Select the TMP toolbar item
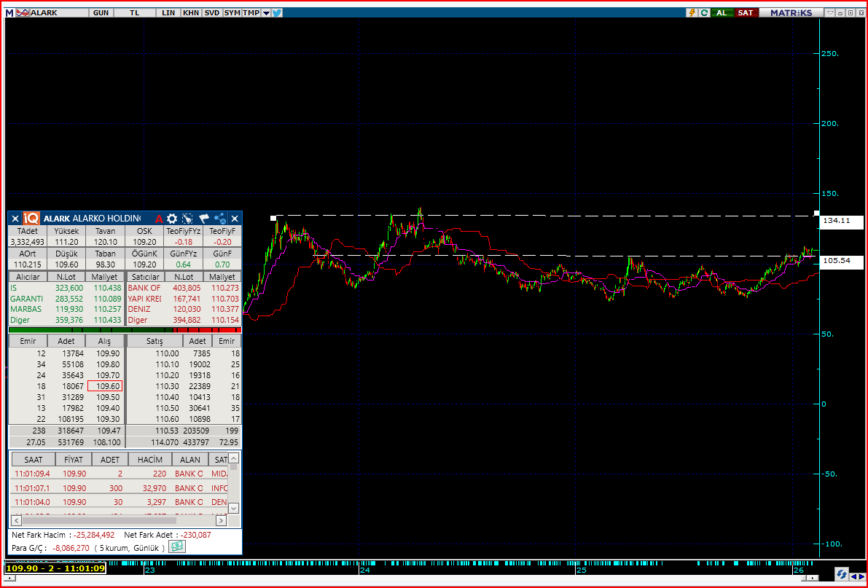Viewport: 868px width, 588px height. click(251, 12)
